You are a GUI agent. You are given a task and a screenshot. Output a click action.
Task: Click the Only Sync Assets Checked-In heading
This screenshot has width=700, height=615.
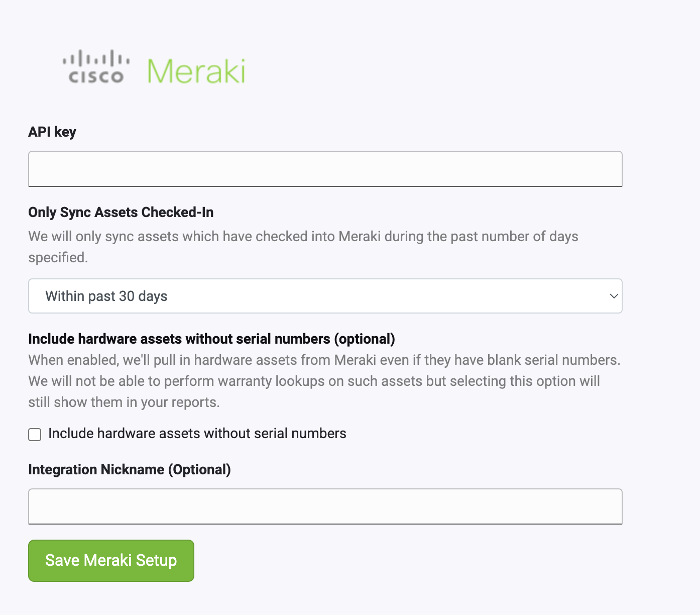[121, 213]
